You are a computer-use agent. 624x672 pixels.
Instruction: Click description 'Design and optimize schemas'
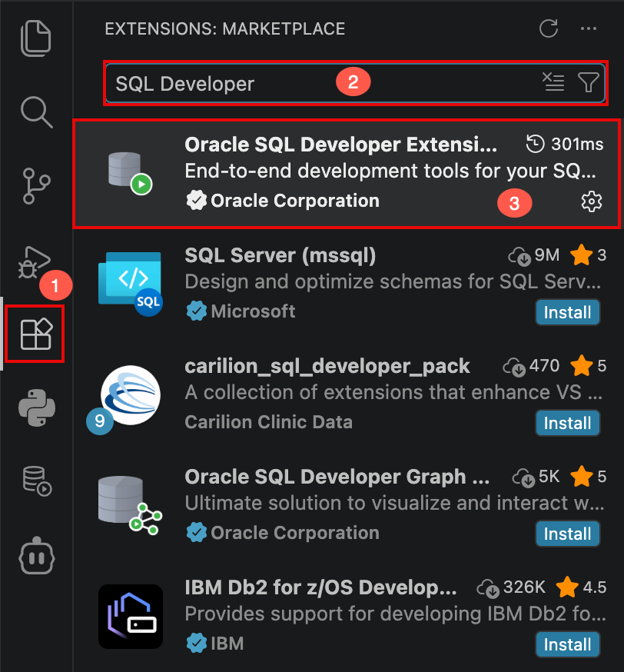coord(393,282)
